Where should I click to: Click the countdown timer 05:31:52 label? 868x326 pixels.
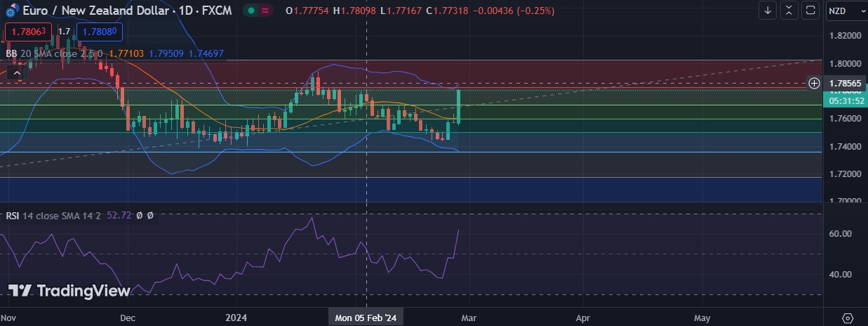[x=846, y=100]
